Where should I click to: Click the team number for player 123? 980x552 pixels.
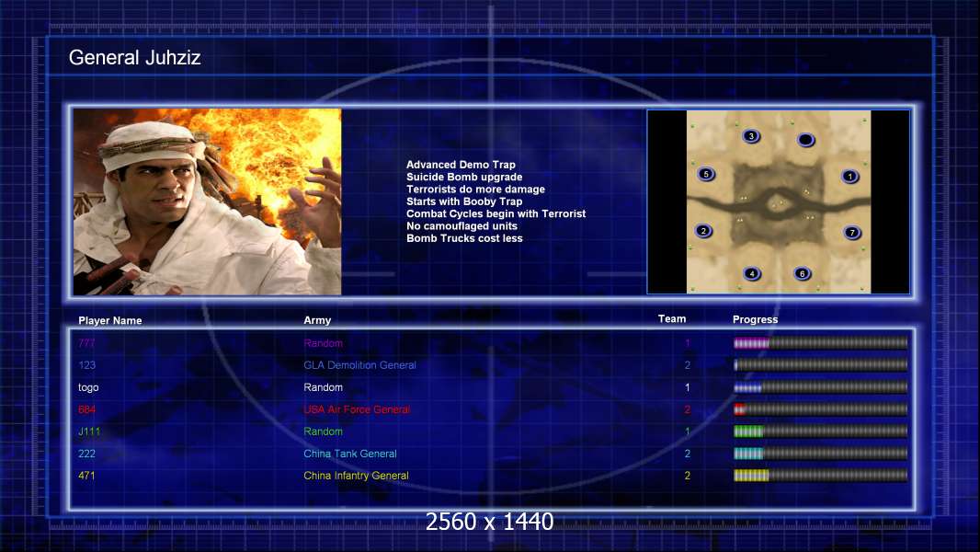click(687, 365)
